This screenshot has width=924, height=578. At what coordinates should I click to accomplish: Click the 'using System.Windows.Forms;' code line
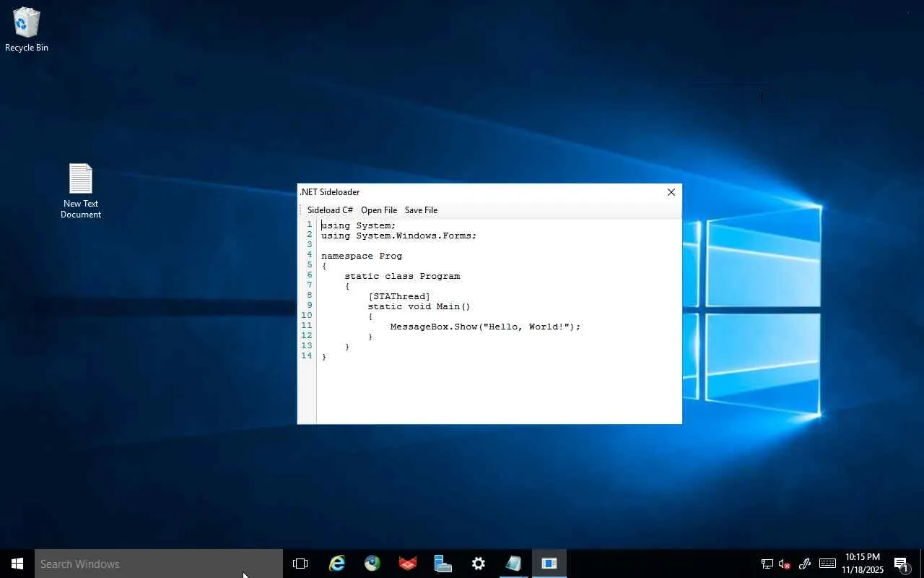coord(399,236)
